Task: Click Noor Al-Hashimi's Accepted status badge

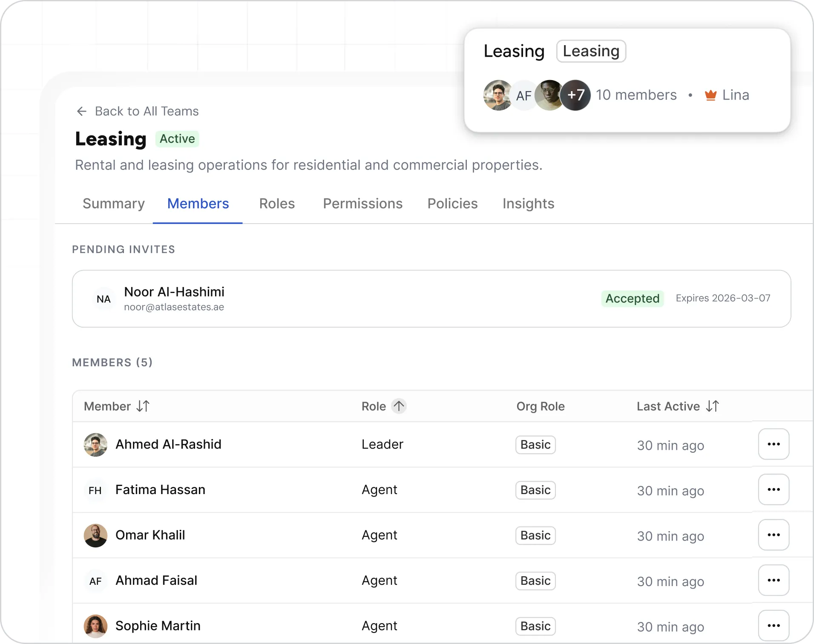Action: [x=633, y=299]
